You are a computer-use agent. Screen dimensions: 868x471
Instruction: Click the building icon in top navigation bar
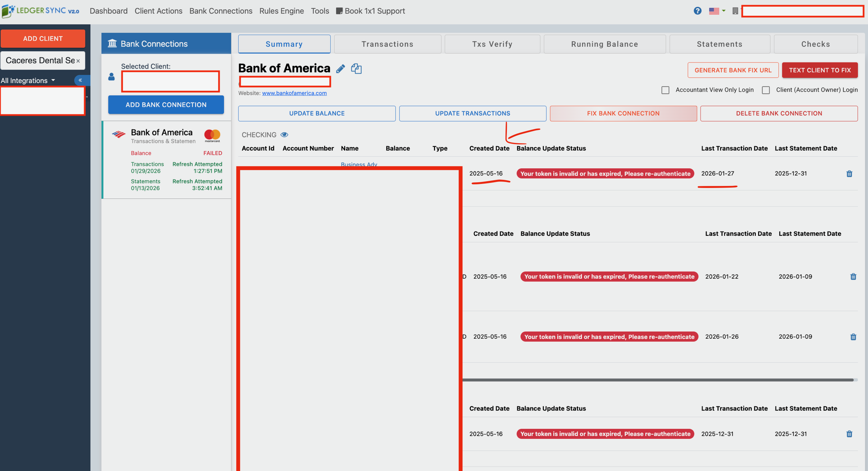(735, 11)
